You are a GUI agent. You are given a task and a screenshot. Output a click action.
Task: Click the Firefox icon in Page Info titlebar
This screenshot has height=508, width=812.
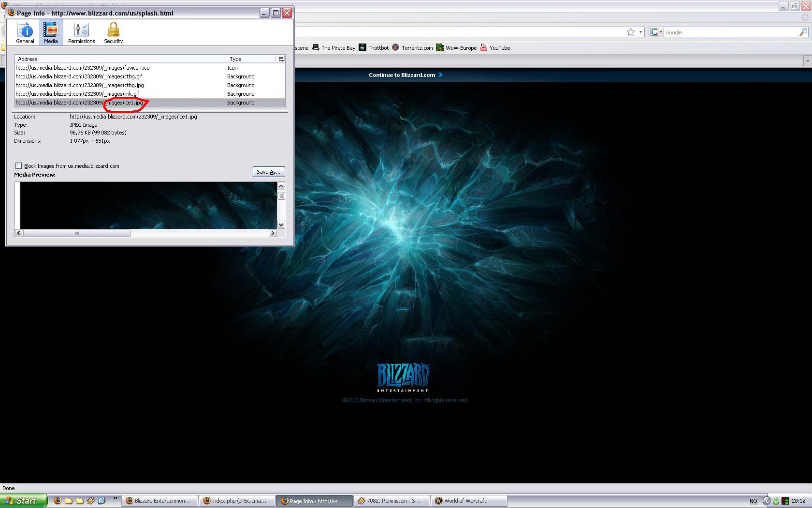click(x=12, y=13)
